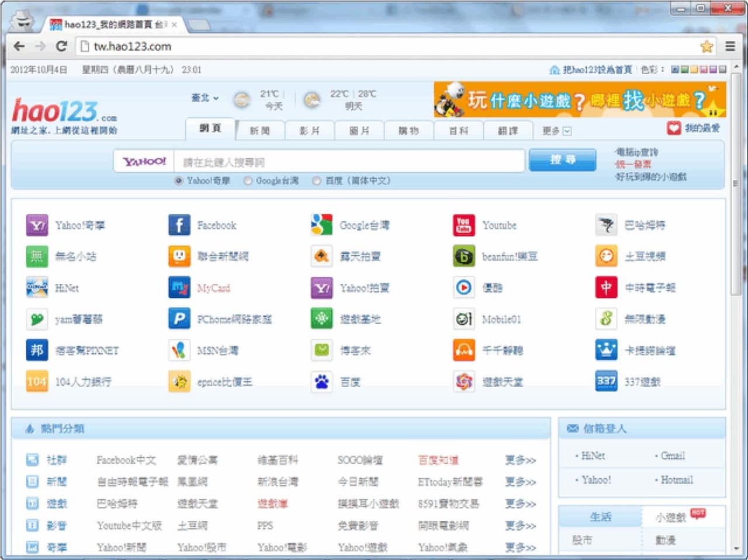Open the Facebook site icon
The height and width of the screenshot is (560, 748).
point(179,225)
